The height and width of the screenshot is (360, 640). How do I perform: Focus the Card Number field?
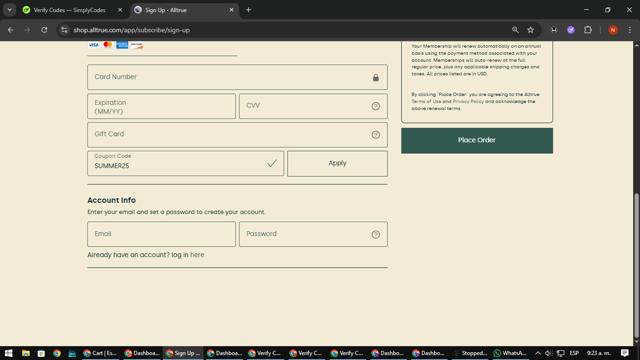[237, 77]
